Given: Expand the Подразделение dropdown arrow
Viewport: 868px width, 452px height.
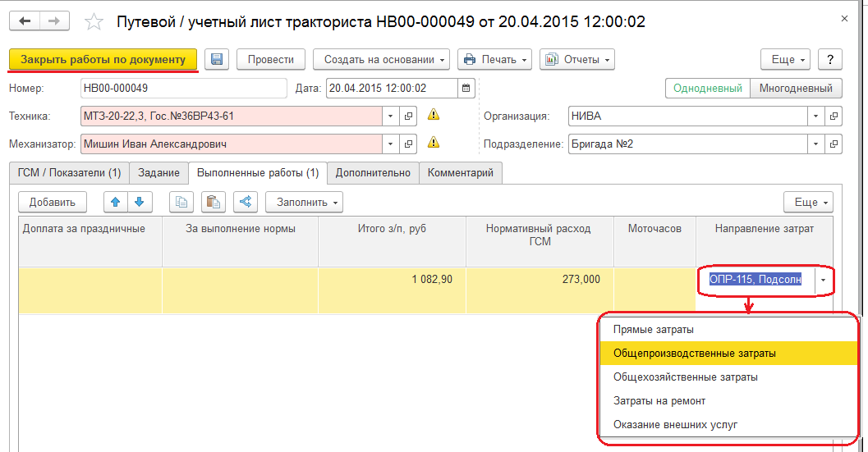Looking at the screenshot, I should (815, 144).
